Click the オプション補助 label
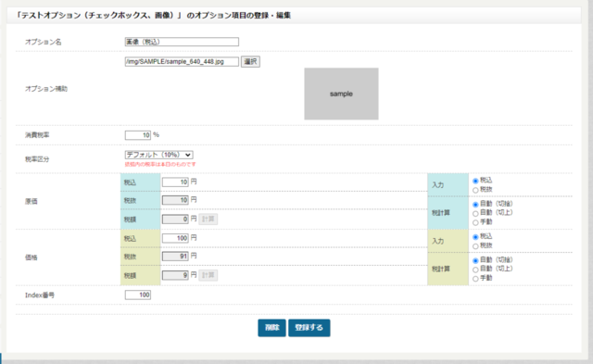The image size is (593, 364). [46, 89]
